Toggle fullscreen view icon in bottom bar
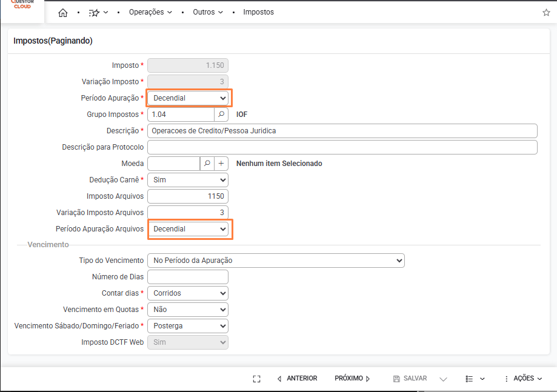The width and height of the screenshot is (557, 392). [x=256, y=379]
